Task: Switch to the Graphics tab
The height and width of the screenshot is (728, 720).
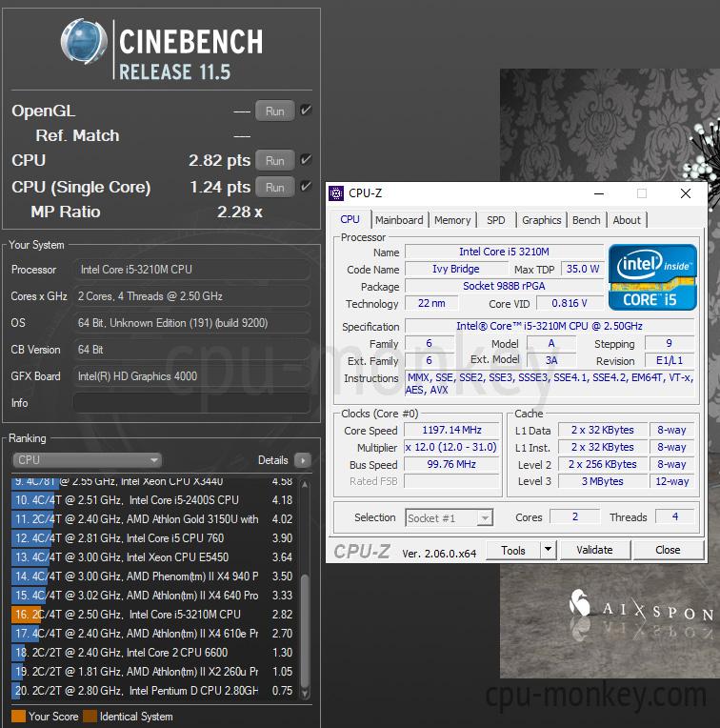Action: coord(541,220)
